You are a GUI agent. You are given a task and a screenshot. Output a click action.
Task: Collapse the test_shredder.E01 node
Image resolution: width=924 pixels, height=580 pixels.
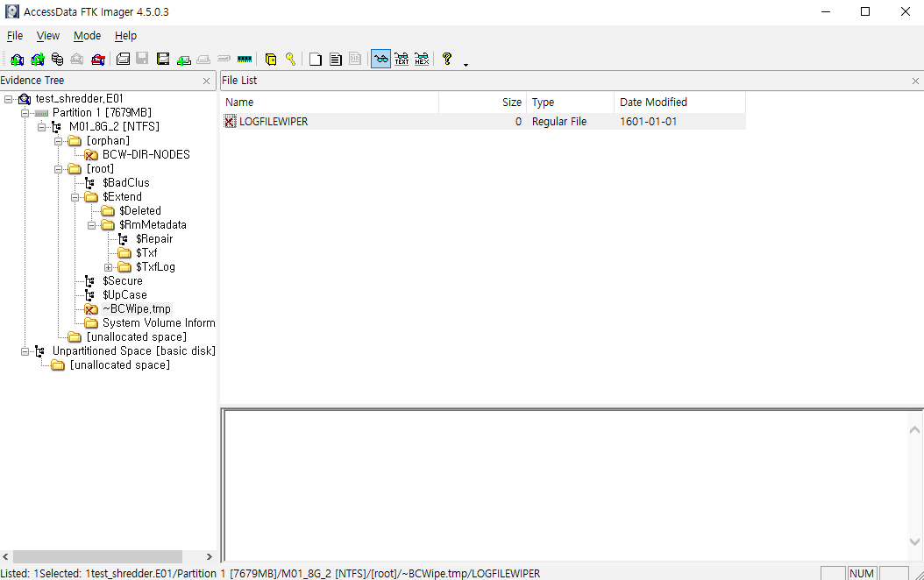[x=8, y=99]
